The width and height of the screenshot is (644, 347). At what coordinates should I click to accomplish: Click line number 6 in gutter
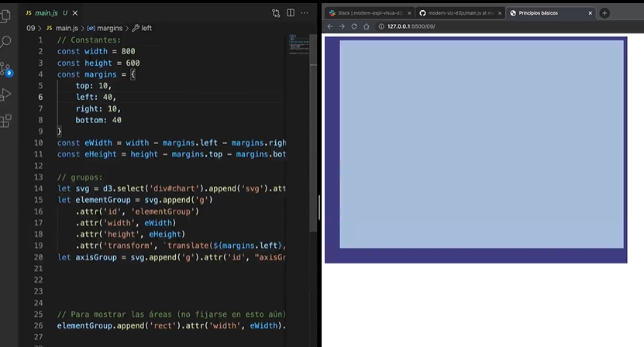(x=40, y=97)
